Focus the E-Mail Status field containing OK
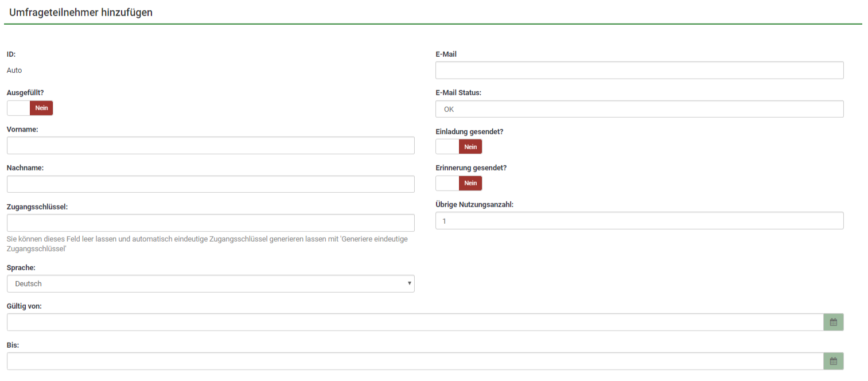Image resolution: width=868 pixels, height=381 pixels. (639, 109)
